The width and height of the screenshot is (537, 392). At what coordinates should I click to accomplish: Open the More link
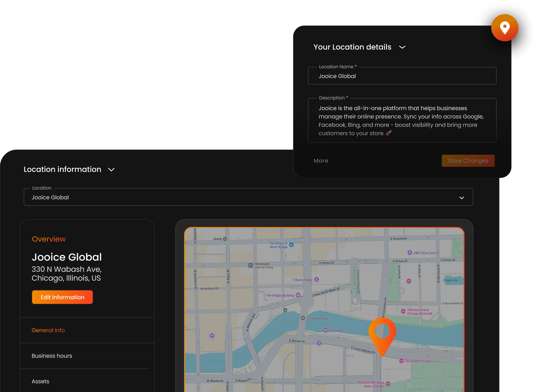[x=321, y=161]
